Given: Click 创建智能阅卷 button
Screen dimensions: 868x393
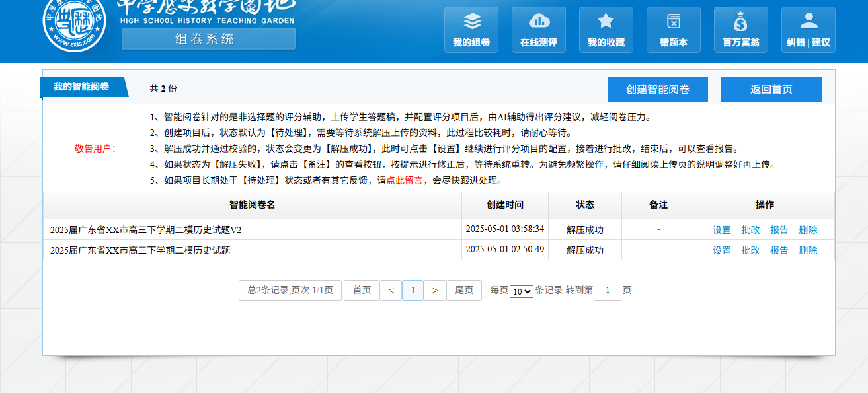Looking at the screenshot, I should coord(657,89).
